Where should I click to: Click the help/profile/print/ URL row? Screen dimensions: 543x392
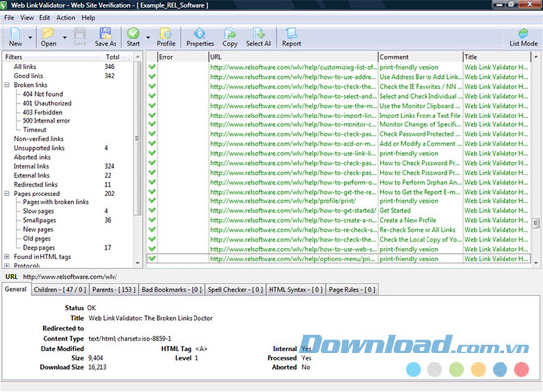coord(283,201)
